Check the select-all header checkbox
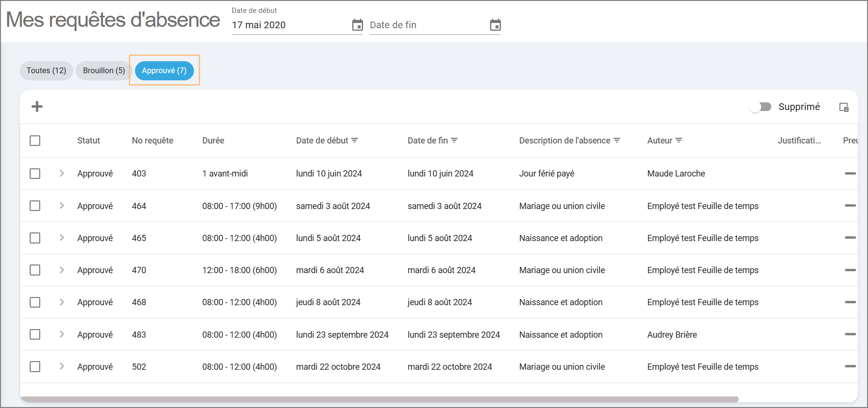This screenshot has width=868, height=408. point(35,141)
